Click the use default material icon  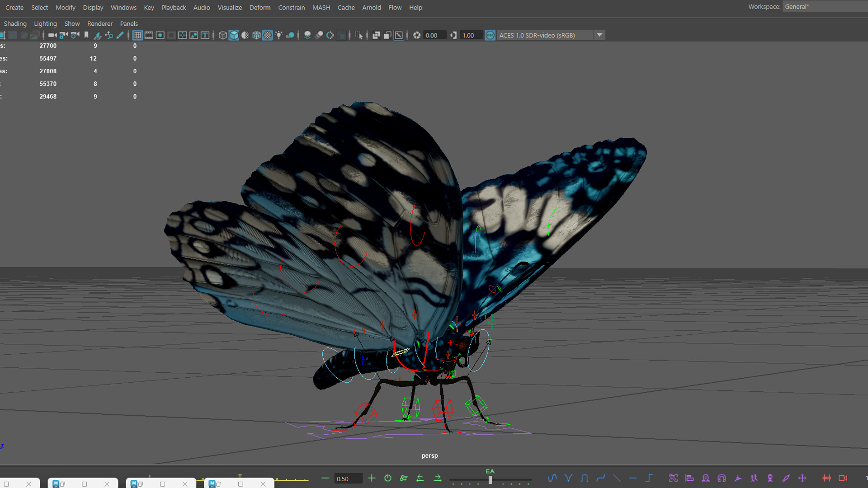[245, 35]
